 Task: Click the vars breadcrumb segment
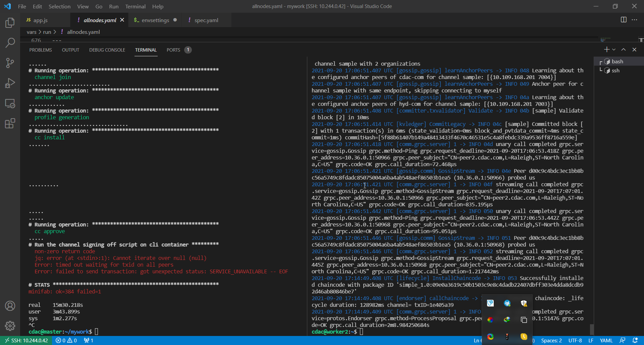32,32
